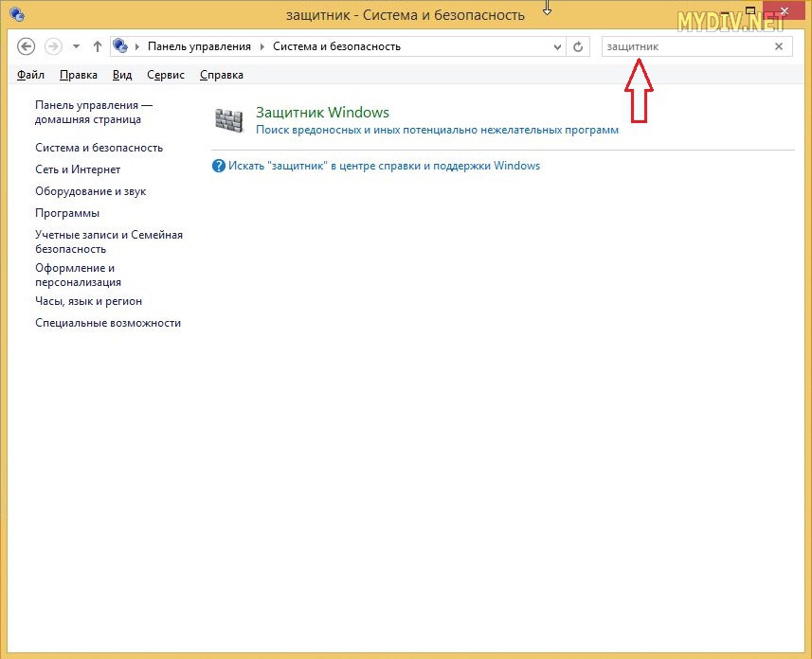Screen dimensions: 812x659
Task: Open Специальные возможности category
Action: click(x=108, y=323)
